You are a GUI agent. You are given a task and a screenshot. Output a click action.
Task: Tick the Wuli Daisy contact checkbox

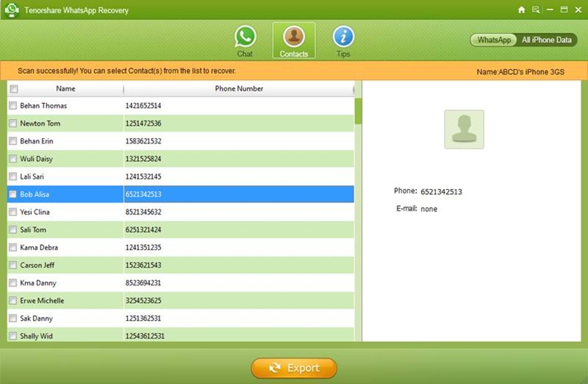click(x=13, y=159)
